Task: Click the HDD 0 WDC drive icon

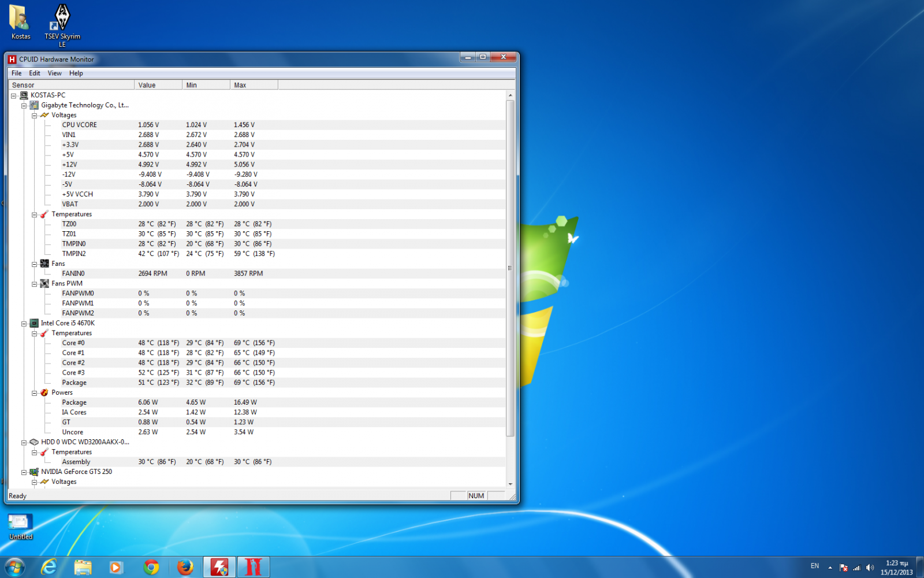Action: 34,442
